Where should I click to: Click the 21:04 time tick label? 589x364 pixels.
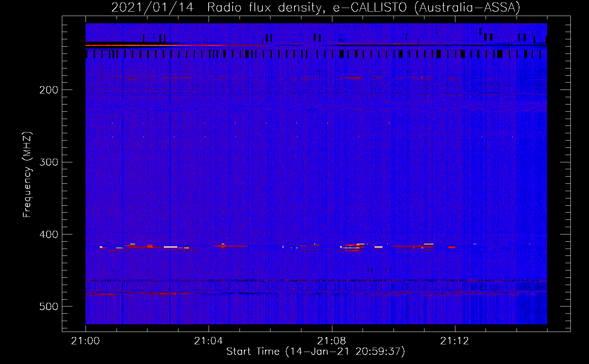coord(209,341)
